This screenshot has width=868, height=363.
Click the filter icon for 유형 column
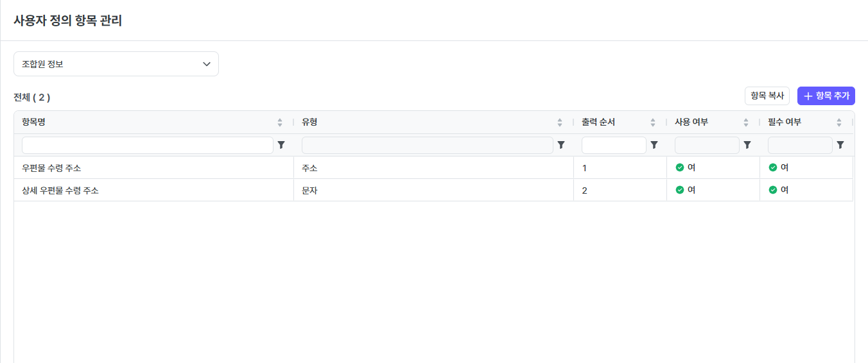click(x=560, y=145)
